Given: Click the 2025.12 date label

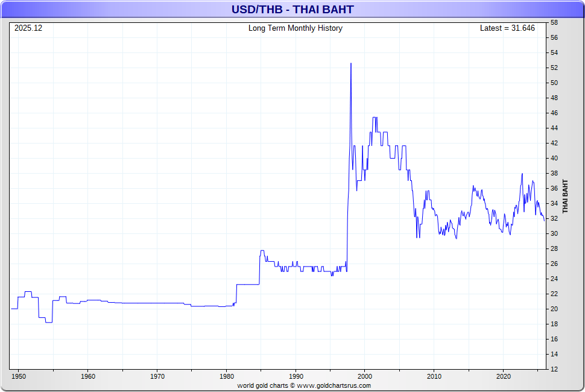Looking at the screenshot, I should pos(28,28).
